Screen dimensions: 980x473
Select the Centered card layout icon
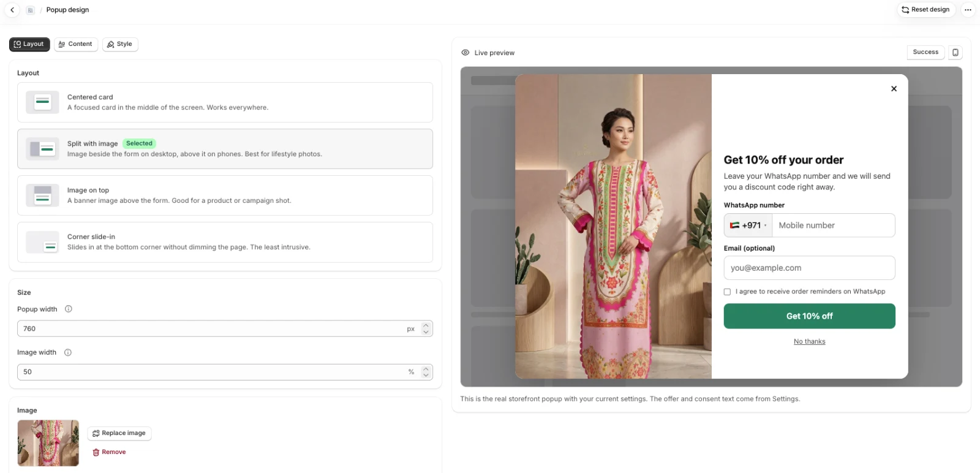pyautogui.click(x=42, y=102)
